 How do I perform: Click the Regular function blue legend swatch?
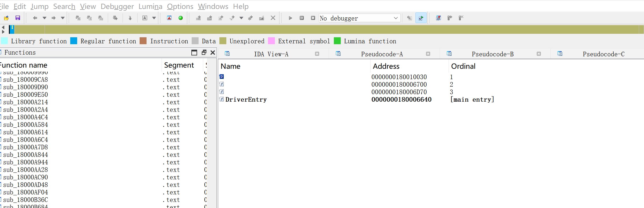click(x=74, y=41)
